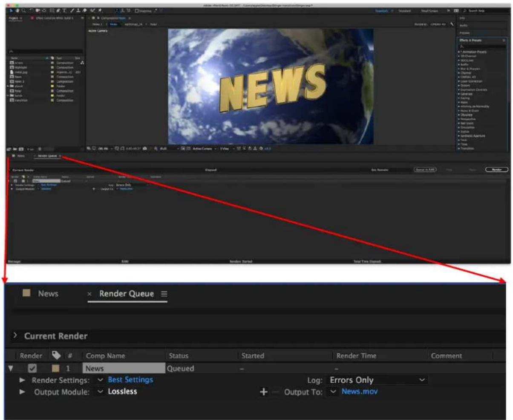Screen dimensions: 513x420
Task: Click the new composition icon under Project panel
Action: pos(21,148)
